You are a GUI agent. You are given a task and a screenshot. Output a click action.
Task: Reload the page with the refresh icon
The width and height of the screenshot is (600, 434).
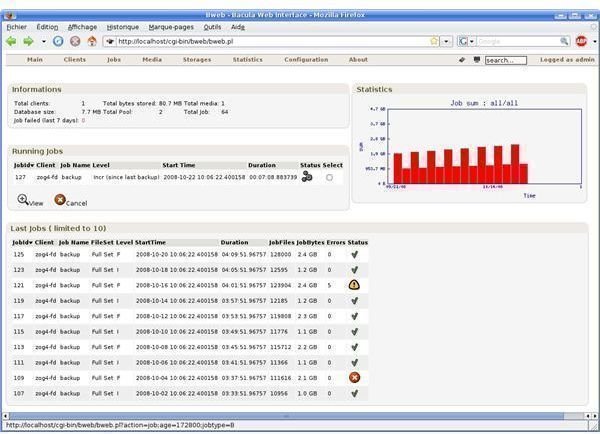pos(58,41)
